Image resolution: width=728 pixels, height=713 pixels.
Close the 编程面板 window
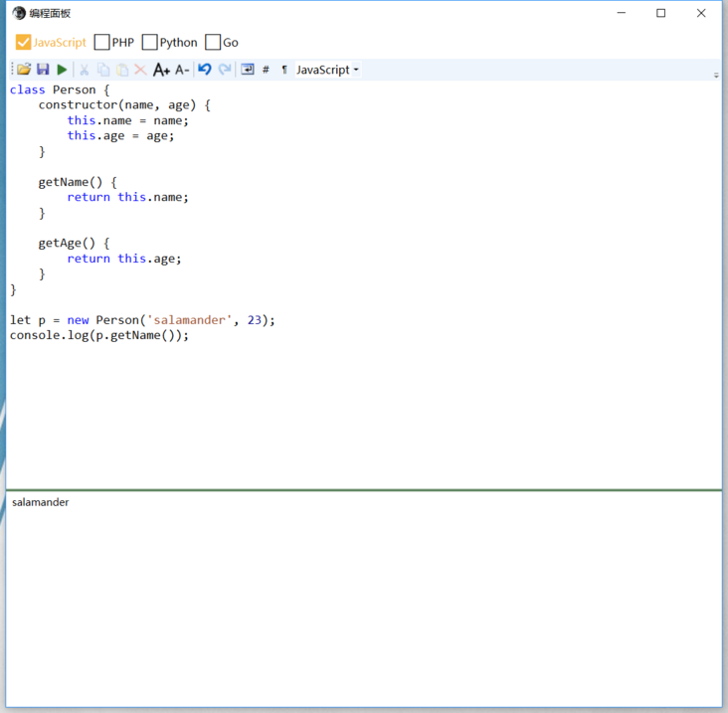click(701, 13)
